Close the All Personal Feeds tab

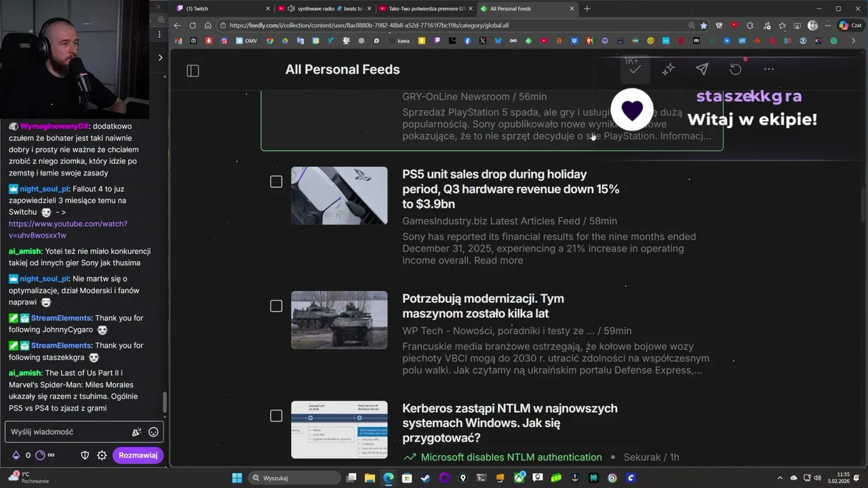click(x=572, y=9)
